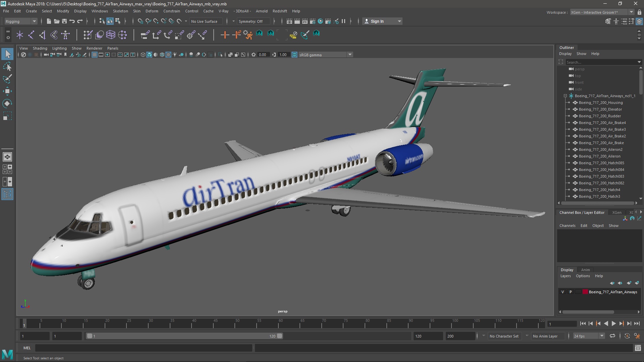The height and width of the screenshot is (362, 644).
Task: Click the Lattice deformer shelf icon
Action: tap(111, 35)
